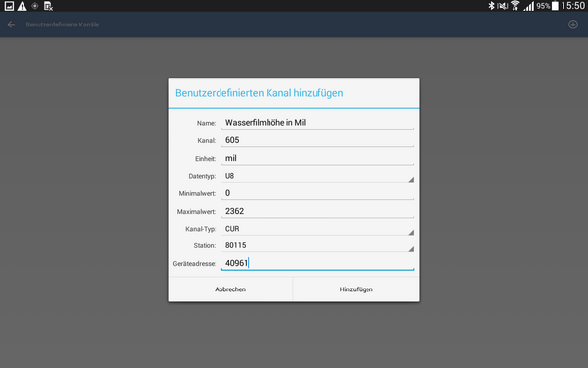Tap the Datentyp label
This screenshot has width=588, height=368.
202,176
